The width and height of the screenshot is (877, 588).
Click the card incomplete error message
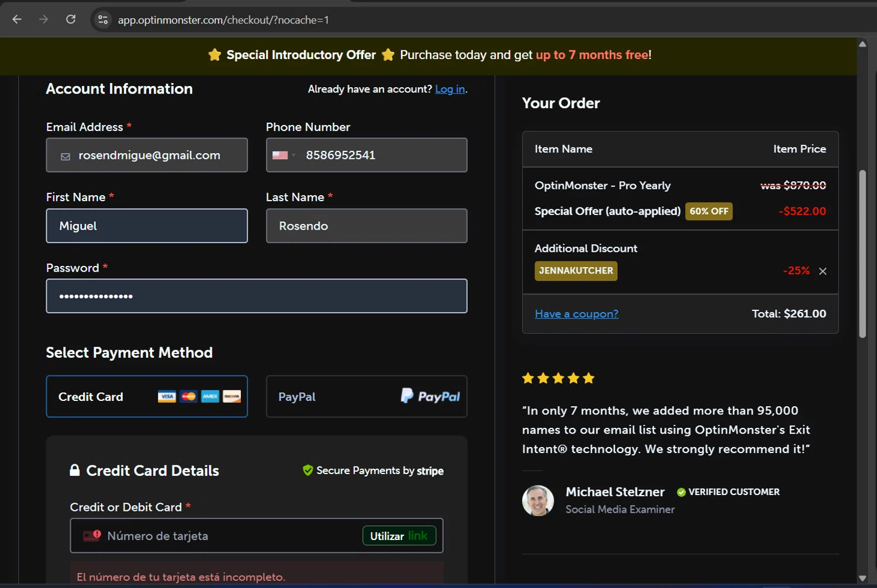click(x=181, y=577)
